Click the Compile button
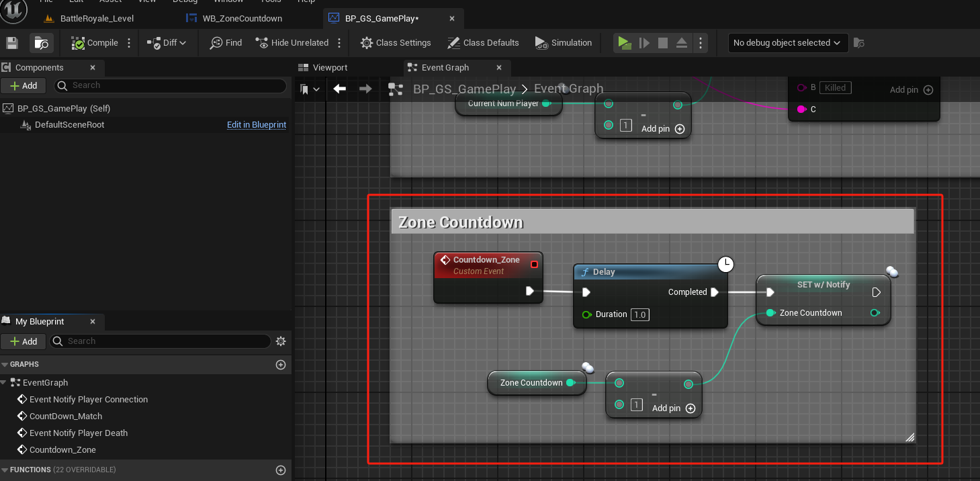Viewport: 980px width, 481px height. tap(95, 43)
